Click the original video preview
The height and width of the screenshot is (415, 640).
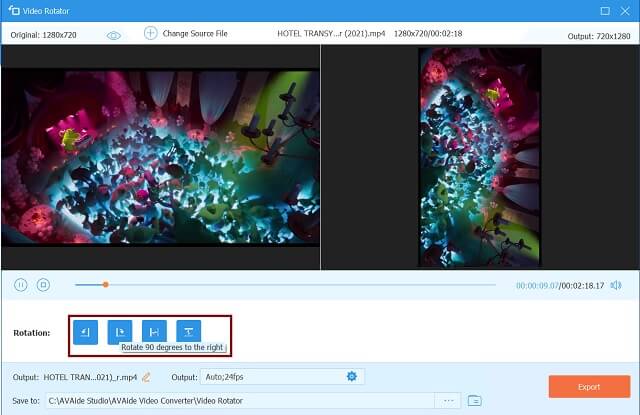tap(160, 157)
